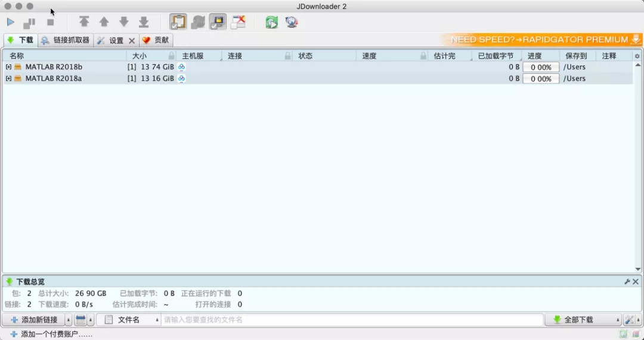Click the stop downloads square icon
This screenshot has height=340, width=644.
coord(51,22)
